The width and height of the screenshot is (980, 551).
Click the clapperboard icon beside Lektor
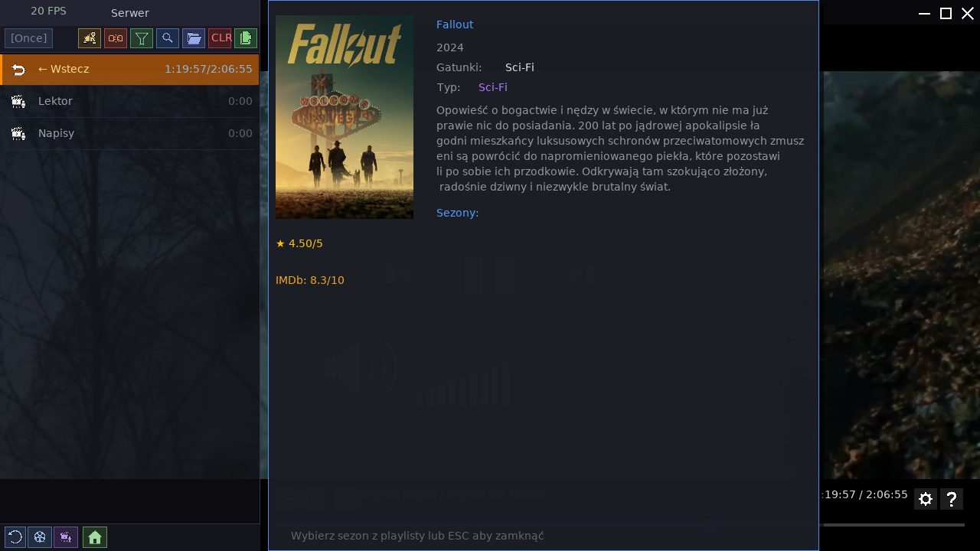click(x=18, y=101)
